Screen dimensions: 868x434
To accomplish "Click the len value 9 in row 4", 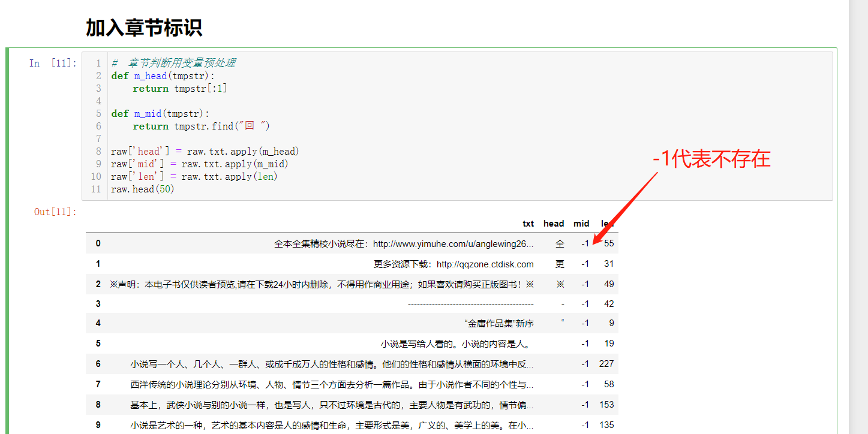I will [611, 323].
